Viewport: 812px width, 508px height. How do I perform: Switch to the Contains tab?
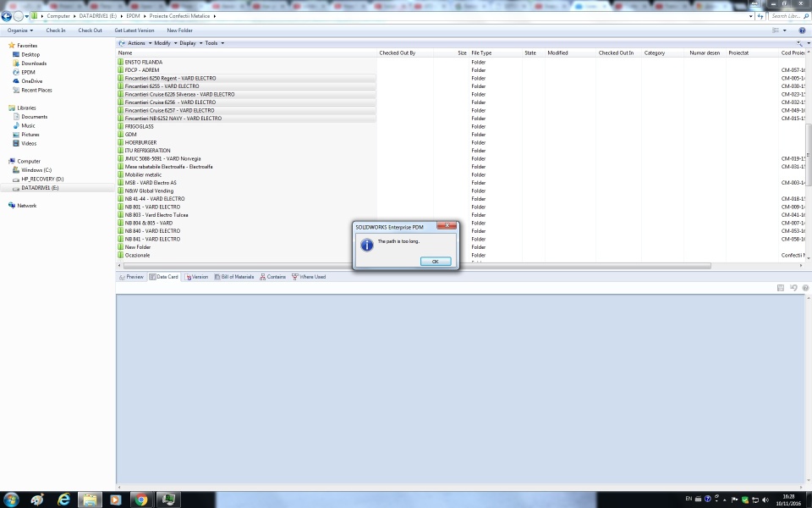(x=273, y=277)
